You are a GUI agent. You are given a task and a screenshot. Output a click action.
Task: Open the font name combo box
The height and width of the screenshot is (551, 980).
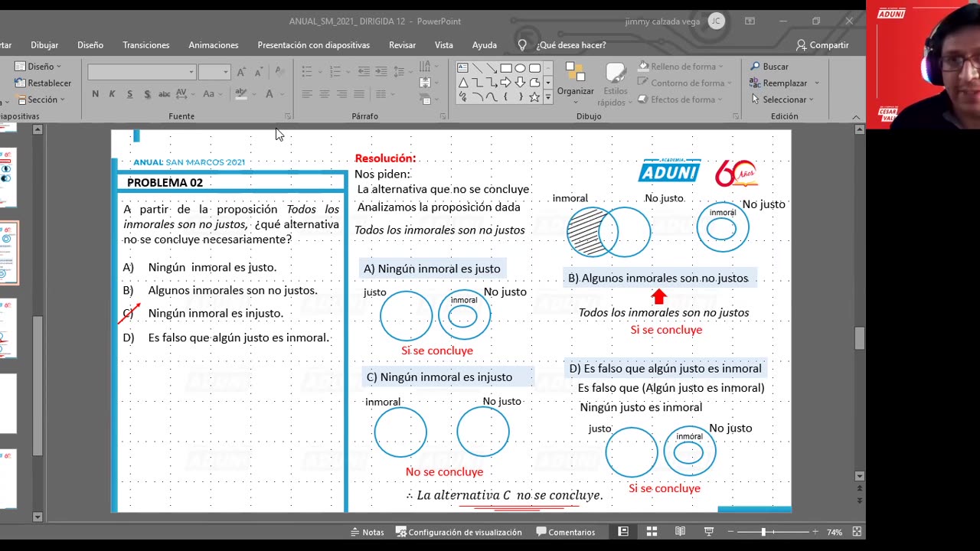(142, 72)
